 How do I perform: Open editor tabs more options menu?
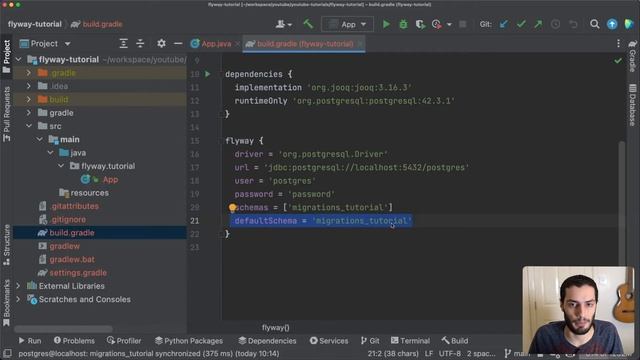point(618,43)
